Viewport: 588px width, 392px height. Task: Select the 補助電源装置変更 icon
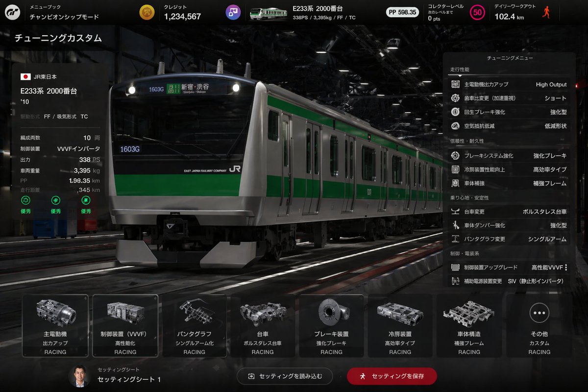point(455,281)
